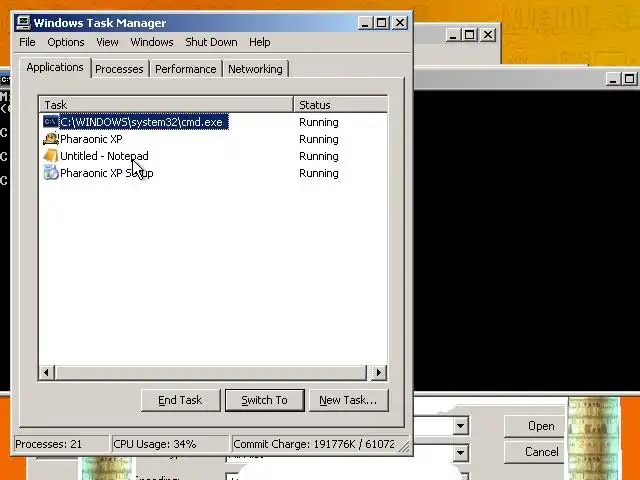Minimize the command prompt window behind

613,79
